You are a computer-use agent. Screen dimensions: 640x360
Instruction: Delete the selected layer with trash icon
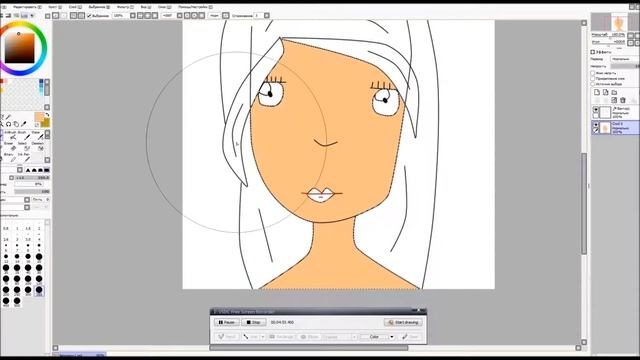[622, 100]
